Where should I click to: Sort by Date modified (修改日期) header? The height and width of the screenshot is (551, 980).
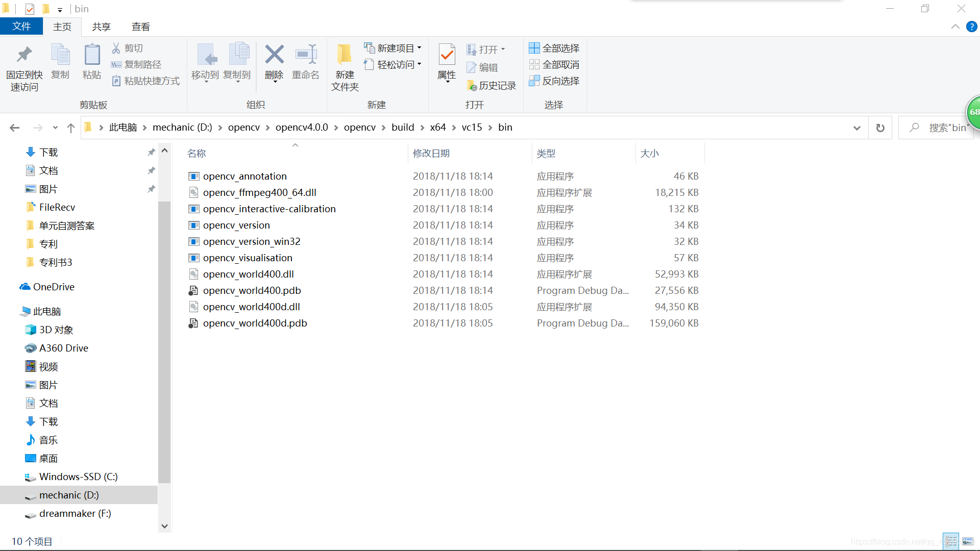tap(470, 153)
